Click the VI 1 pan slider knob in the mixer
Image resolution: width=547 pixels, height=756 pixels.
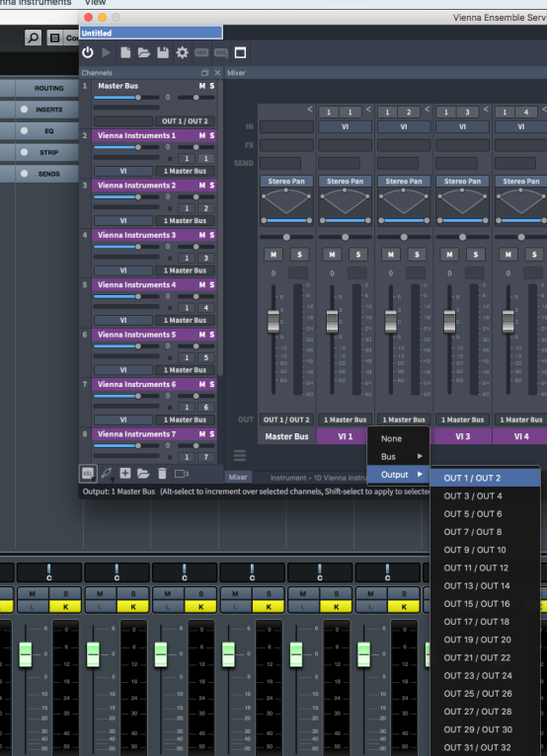[345, 237]
